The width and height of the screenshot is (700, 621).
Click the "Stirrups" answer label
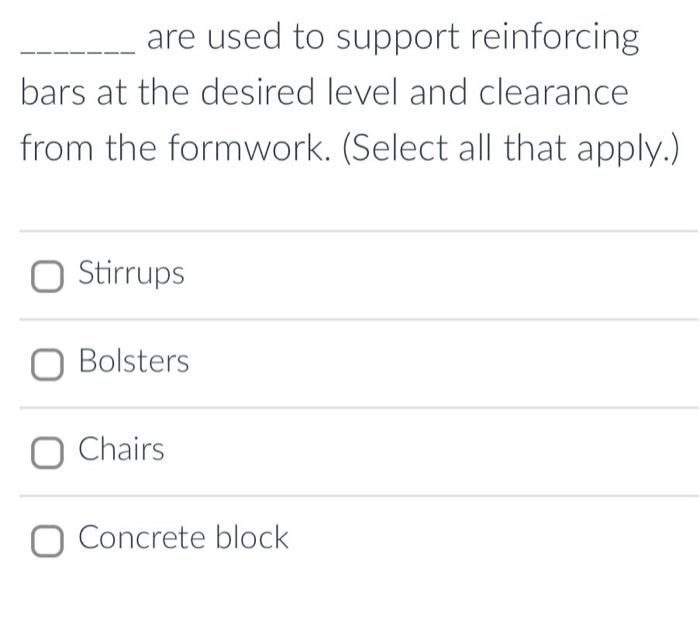(x=131, y=273)
